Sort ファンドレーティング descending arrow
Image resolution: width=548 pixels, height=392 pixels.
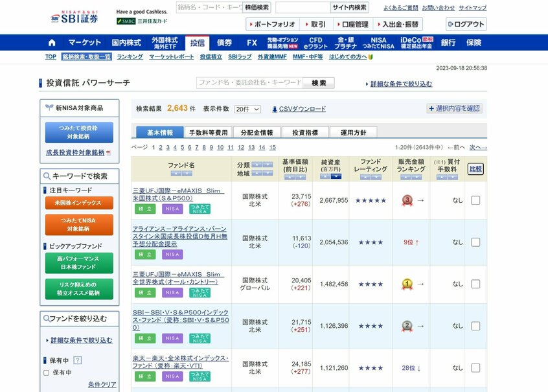(x=376, y=178)
